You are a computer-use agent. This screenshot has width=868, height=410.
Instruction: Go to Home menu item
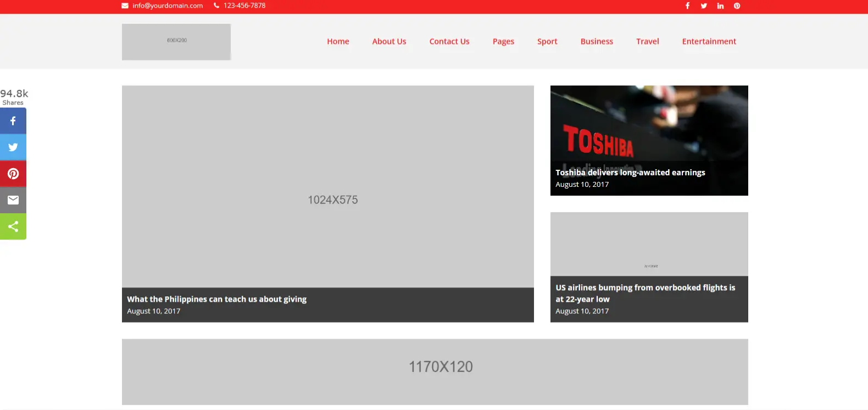(x=338, y=41)
